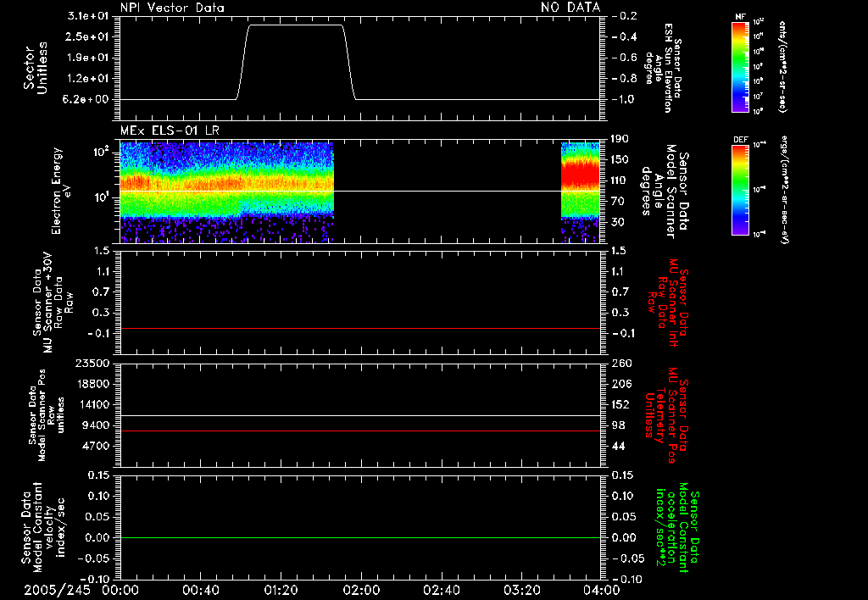Click the '00:40' time axis label
Image resolution: width=868 pixels, height=600 pixels.
200,590
